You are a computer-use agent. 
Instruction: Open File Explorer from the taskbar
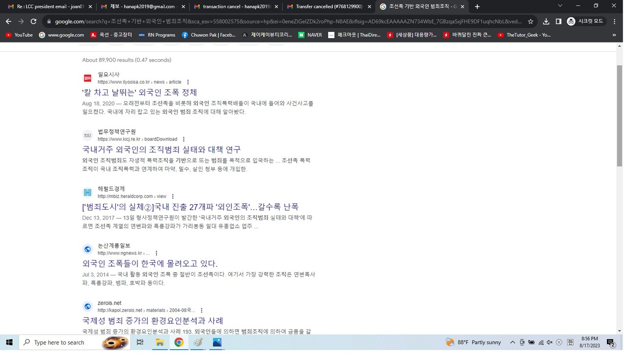coord(159,343)
